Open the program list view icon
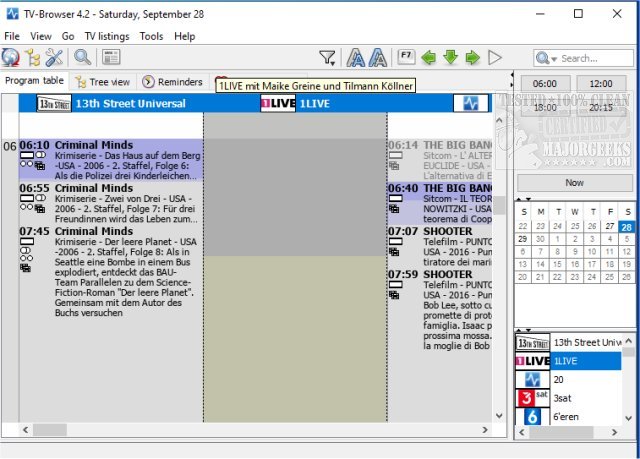The image size is (640, 459). pyautogui.click(x=111, y=58)
